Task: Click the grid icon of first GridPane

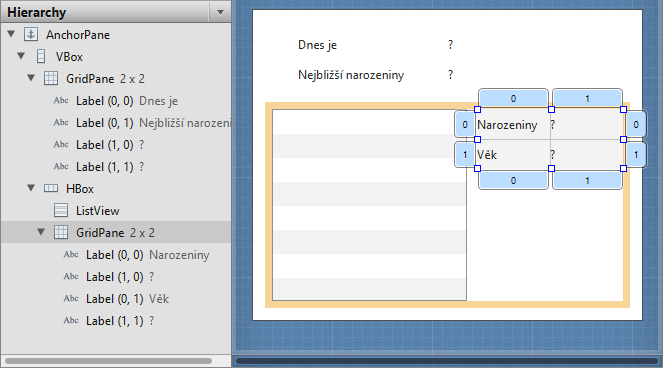Action: point(51,78)
